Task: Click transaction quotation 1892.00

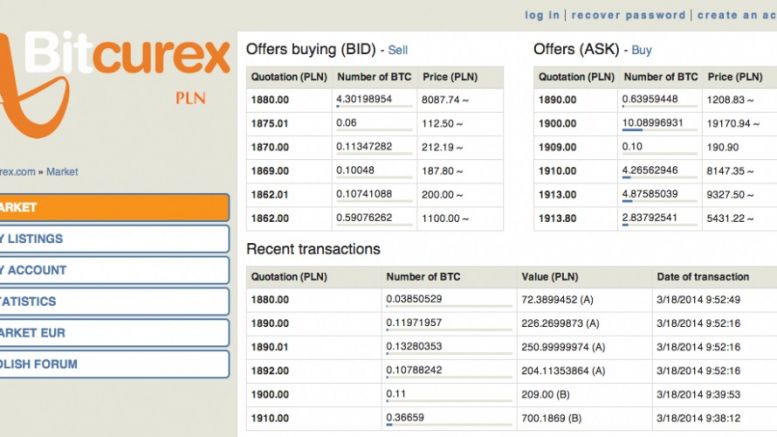Action: pos(270,371)
